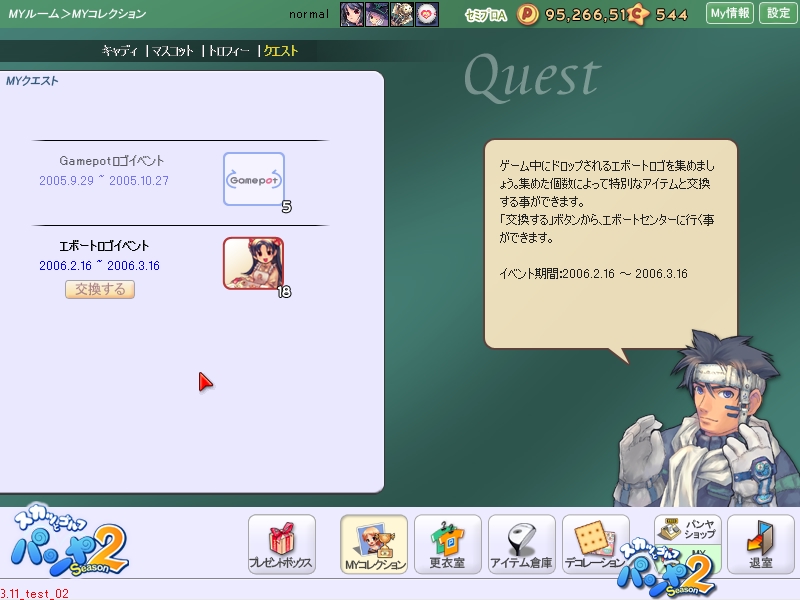Image resolution: width=800 pixels, height=600 pixels.
Task: Open the プレゼントボックス gift box
Action: (282, 545)
